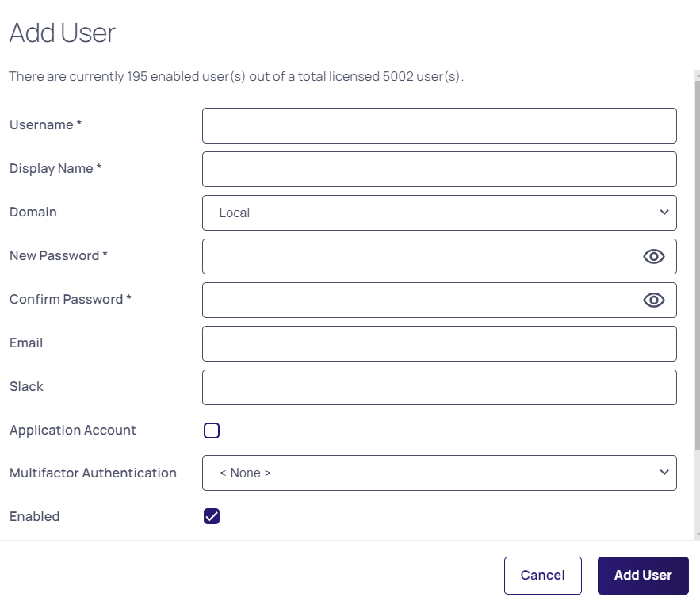Reveal the Confirm Password via eye icon
The height and width of the screenshot is (605, 700).
coord(653,300)
